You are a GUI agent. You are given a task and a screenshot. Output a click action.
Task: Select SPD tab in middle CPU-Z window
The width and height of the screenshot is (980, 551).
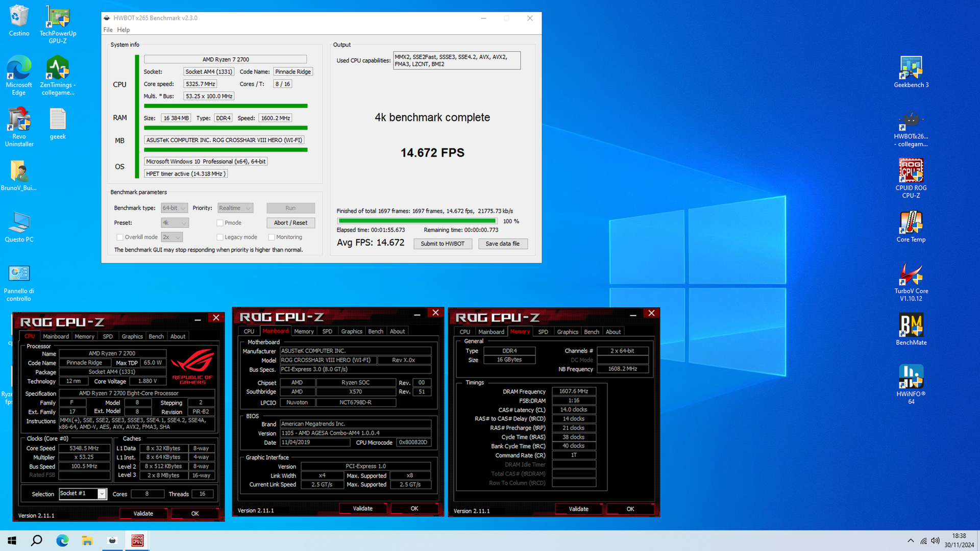[327, 331]
